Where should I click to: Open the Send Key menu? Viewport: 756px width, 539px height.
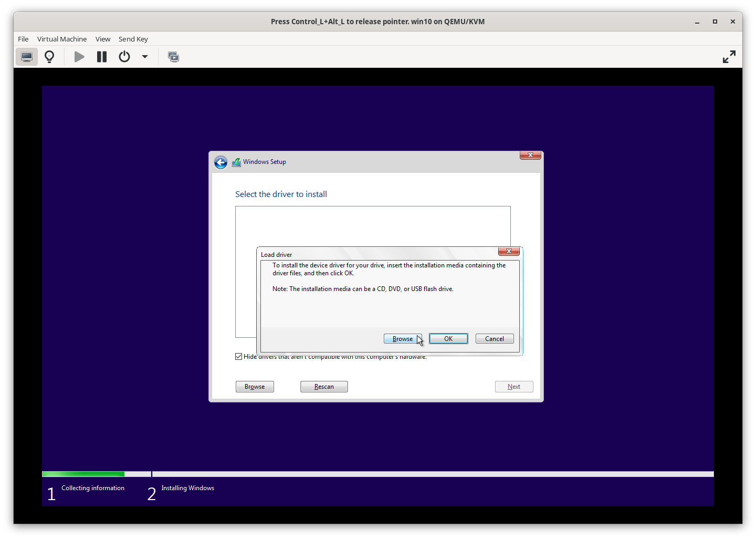click(133, 39)
